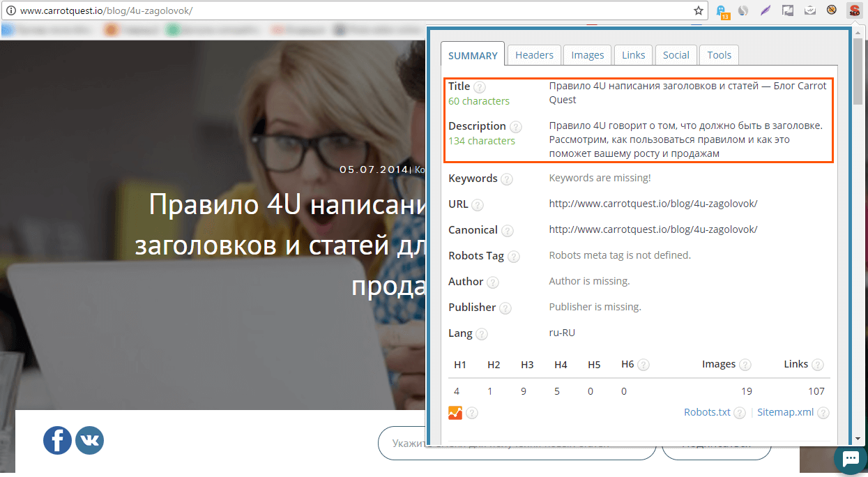This screenshot has height=477, width=868.
Task: Click the popup scrollbar down arrow
Action: pos(857,439)
